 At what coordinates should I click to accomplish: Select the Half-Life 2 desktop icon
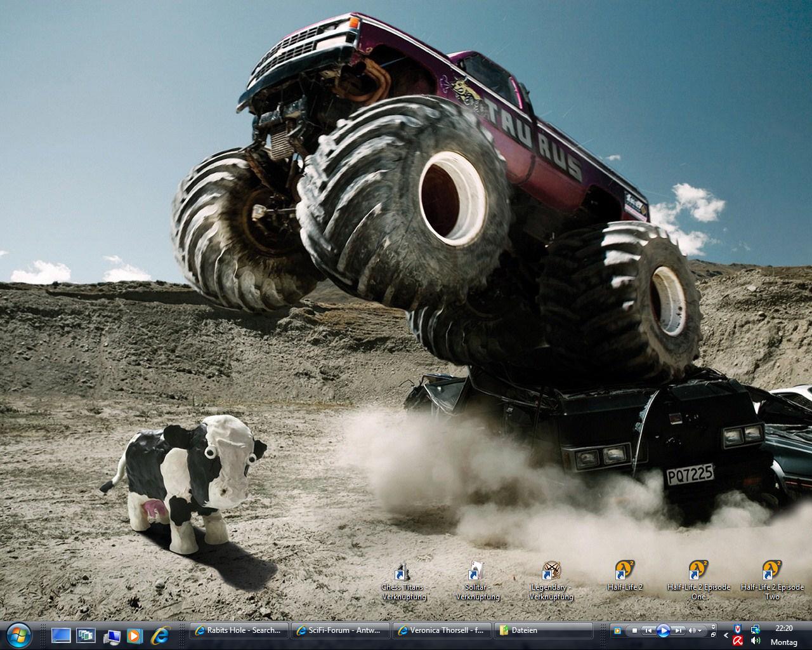[x=624, y=571]
